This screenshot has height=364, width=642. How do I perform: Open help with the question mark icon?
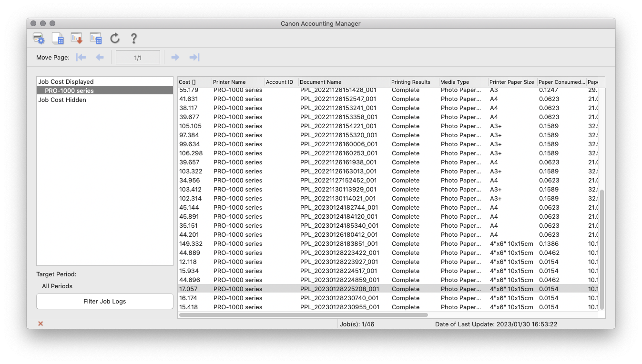[134, 38]
